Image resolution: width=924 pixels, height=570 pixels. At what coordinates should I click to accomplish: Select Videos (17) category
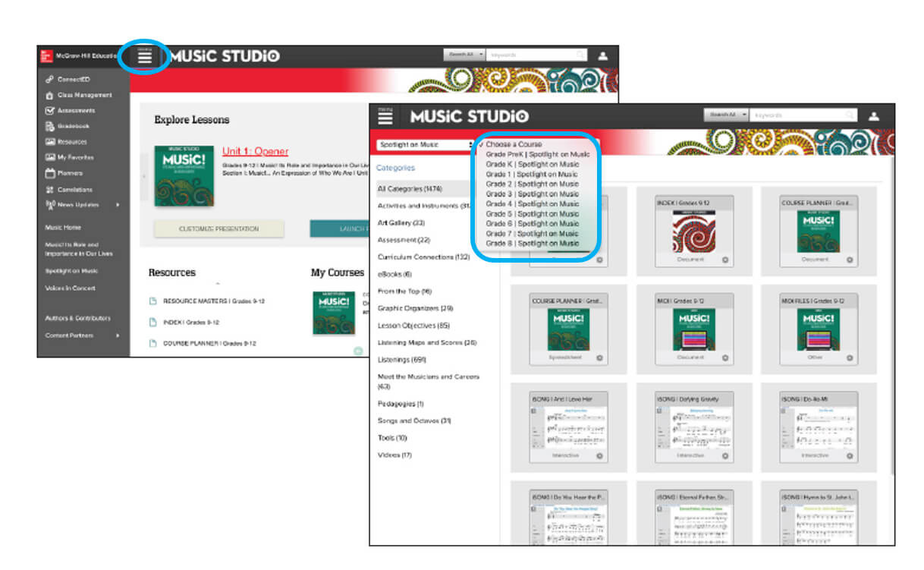point(394,455)
